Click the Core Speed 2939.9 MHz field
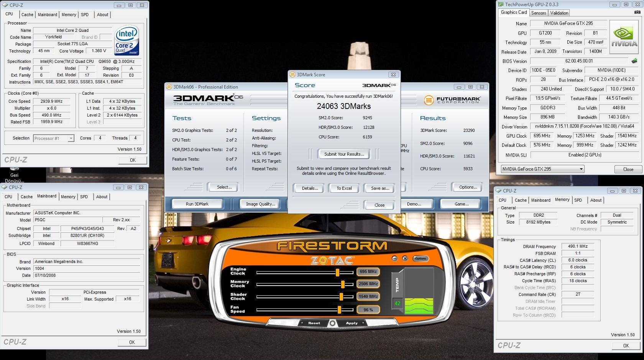This screenshot has height=360, width=644. [51, 101]
